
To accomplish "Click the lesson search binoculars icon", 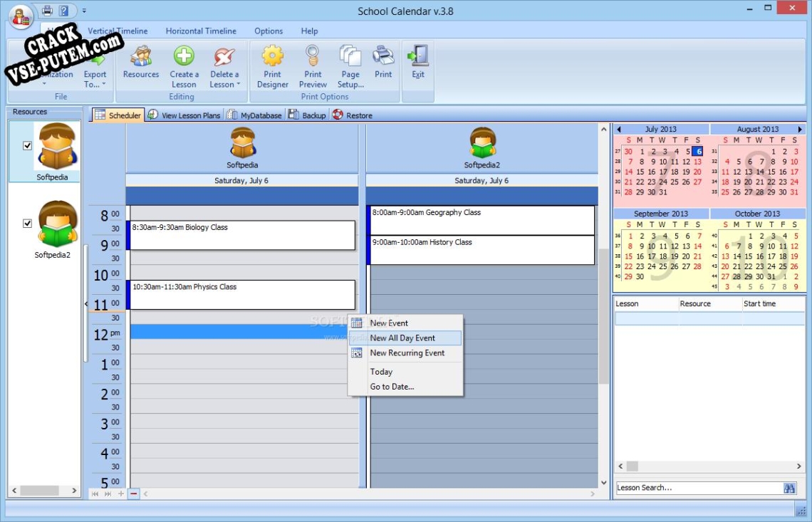I will click(789, 488).
